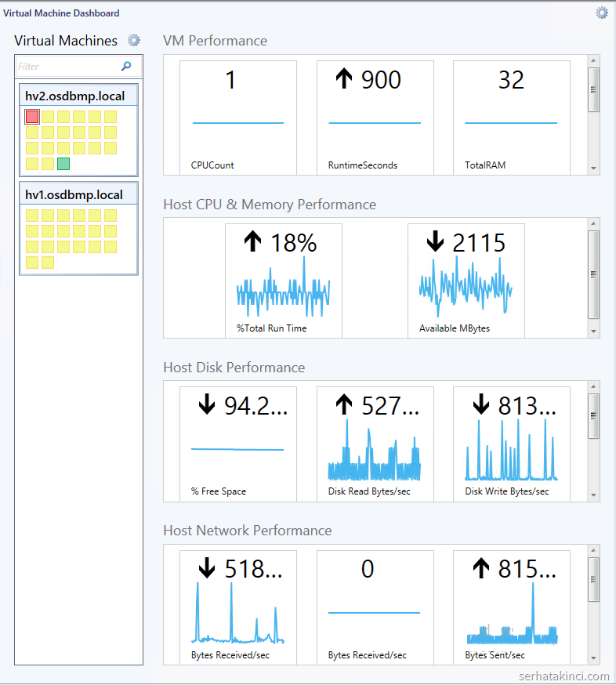Select the %Total Run Time chart tile
Viewport: 616px width, 685px height.
pos(283,281)
